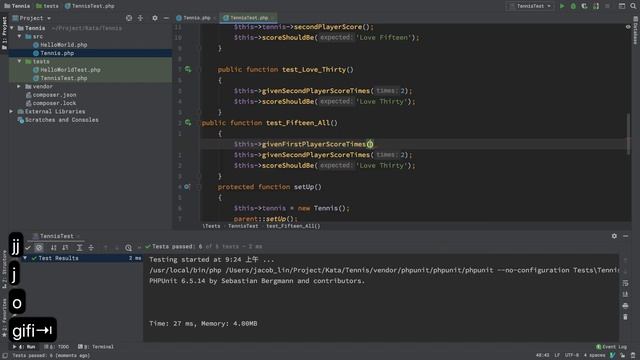The height and width of the screenshot is (360, 640).
Task: Click 4 spaces indent setting
Action: [594, 355]
